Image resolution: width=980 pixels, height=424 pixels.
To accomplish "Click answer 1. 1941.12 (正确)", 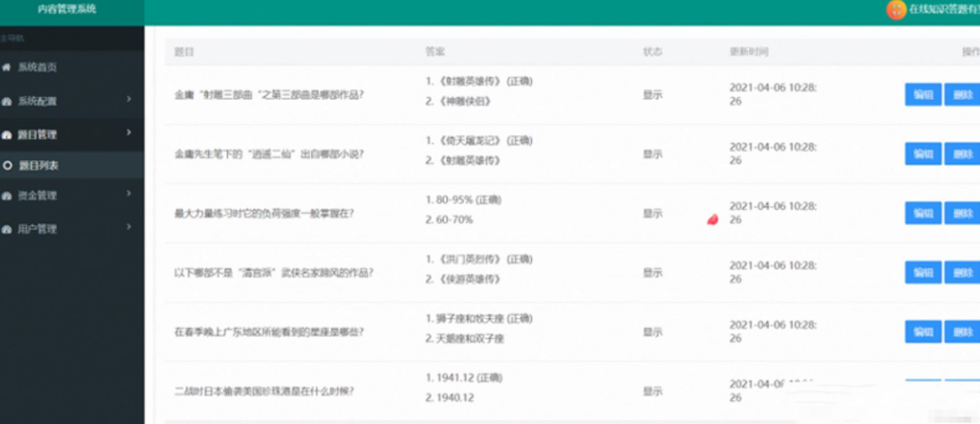I will (x=464, y=378).
